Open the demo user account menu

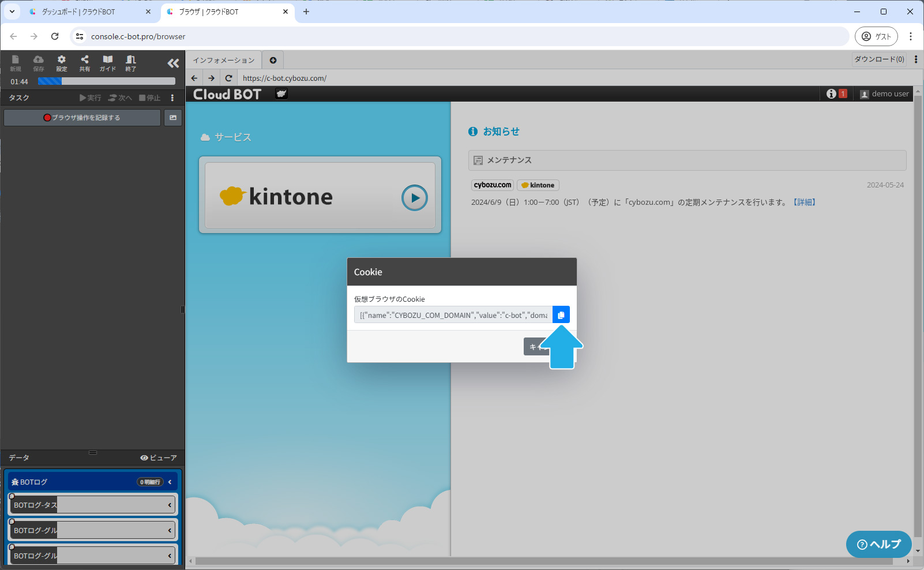click(885, 93)
